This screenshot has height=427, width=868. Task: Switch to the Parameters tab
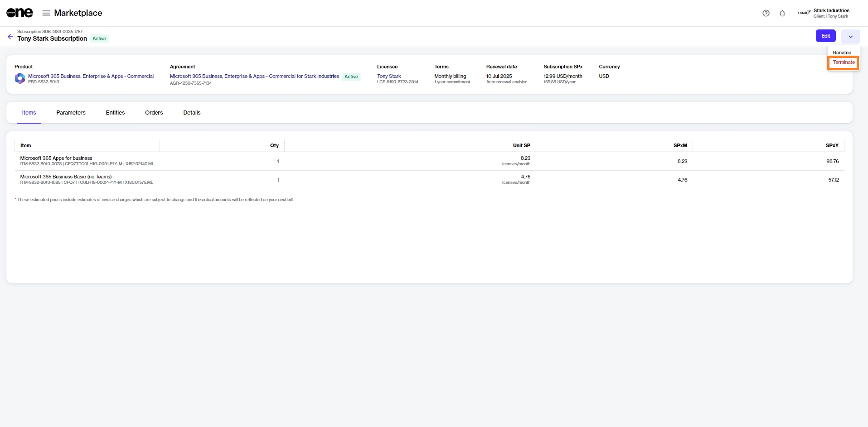(71, 113)
